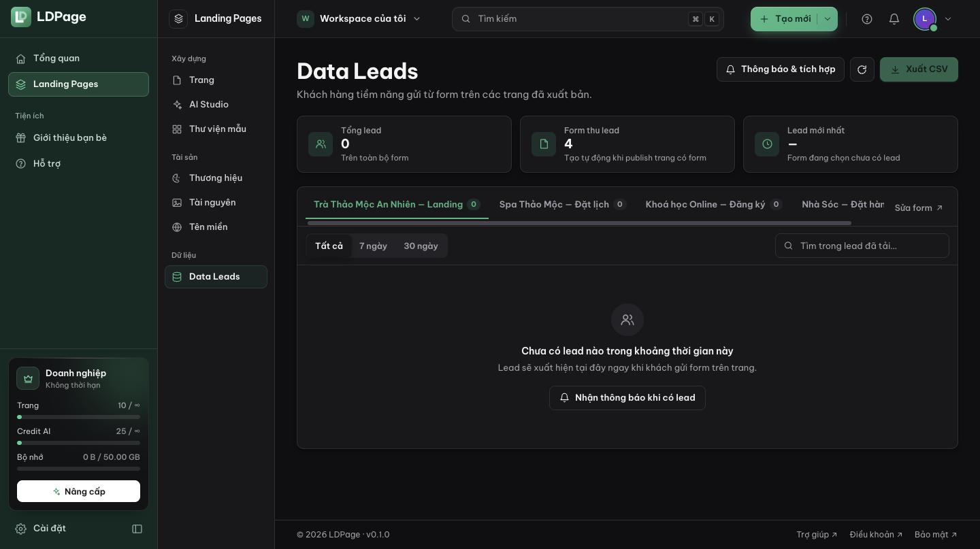Switch to Spa Thảo Mộc – Đặt lịch tab
Image resolution: width=980 pixels, height=549 pixels.
(x=563, y=204)
